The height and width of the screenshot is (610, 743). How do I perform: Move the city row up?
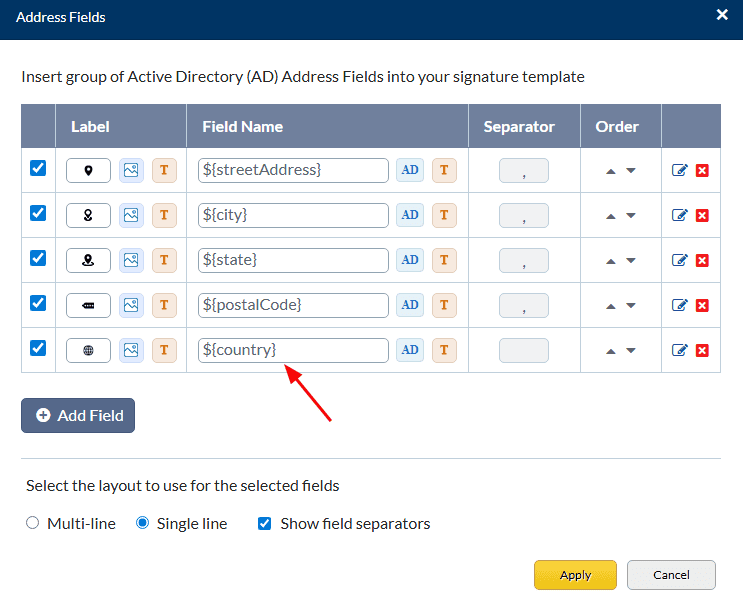click(611, 216)
